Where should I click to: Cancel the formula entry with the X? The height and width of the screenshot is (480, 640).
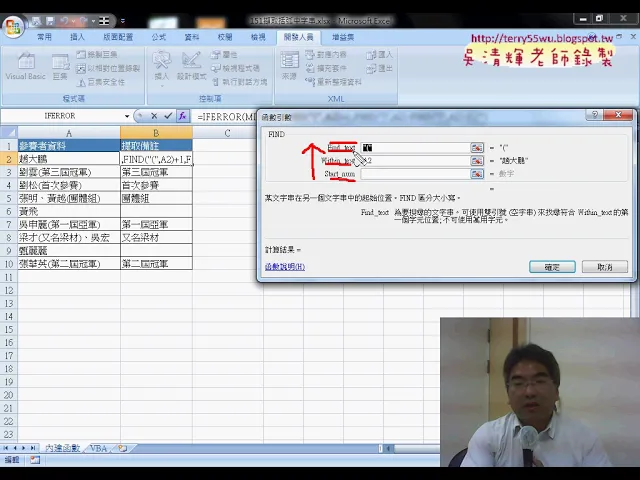click(x=154, y=116)
